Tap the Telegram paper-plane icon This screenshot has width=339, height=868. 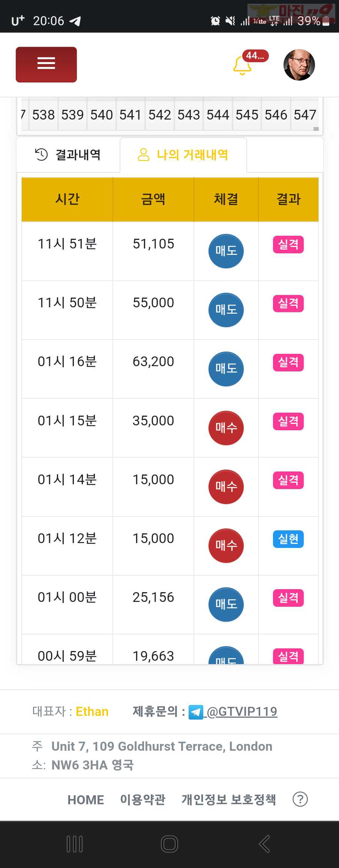[196, 712]
